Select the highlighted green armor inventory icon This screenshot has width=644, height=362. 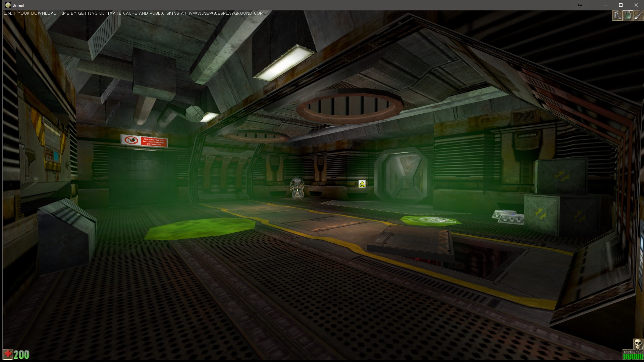point(628,16)
